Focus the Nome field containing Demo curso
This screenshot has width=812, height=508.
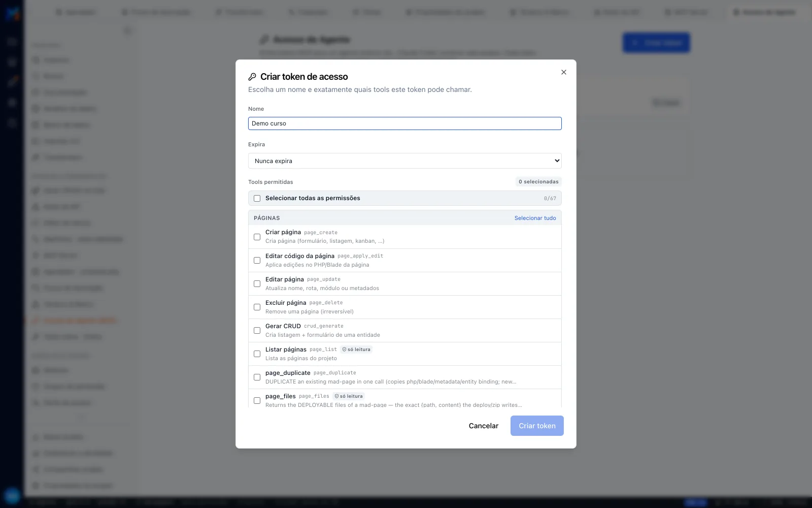pyautogui.click(x=405, y=123)
